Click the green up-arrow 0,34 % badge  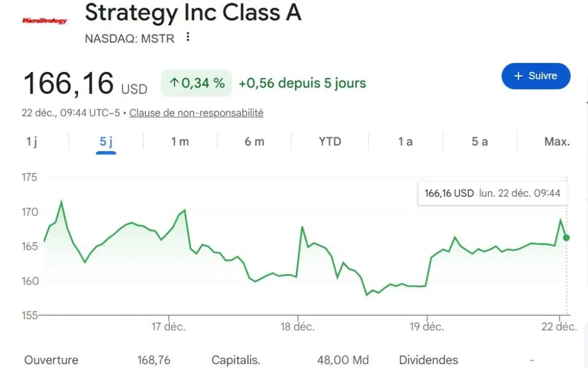196,83
